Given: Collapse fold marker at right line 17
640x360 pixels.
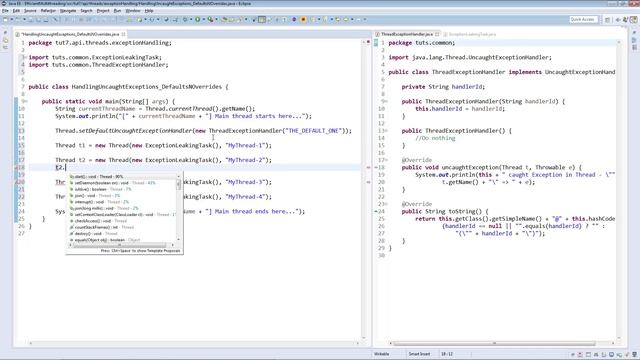Looking at the screenshot, I should click(386, 160).
